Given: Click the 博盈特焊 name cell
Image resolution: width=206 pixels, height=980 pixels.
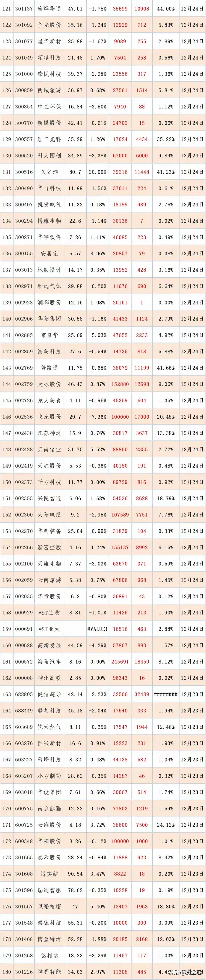Looking at the screenshot, I should 49,940.
